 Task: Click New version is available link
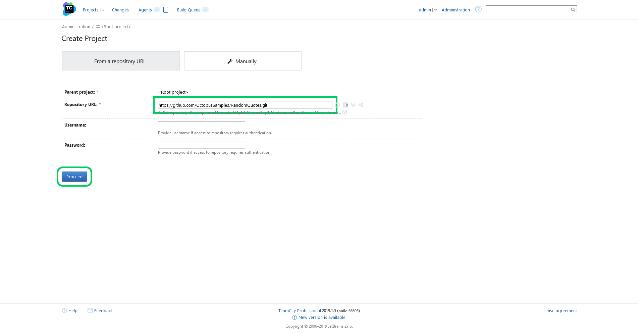click(322, 318)
